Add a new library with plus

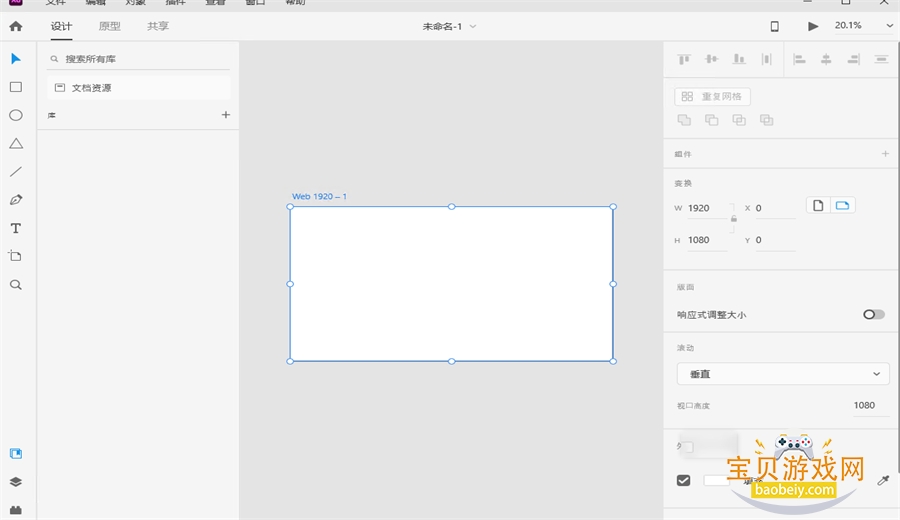(x=226, y=115)
